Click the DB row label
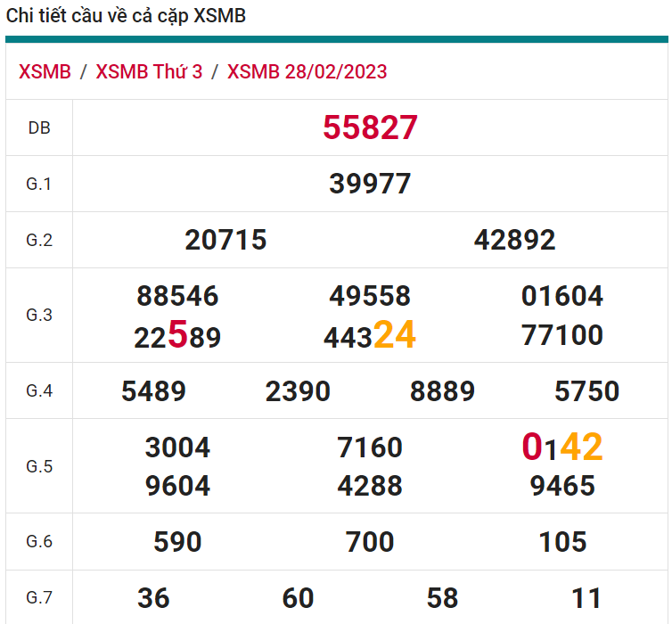Image resolution: width=672 pixels, height=624 pixels. coord(39,127)
